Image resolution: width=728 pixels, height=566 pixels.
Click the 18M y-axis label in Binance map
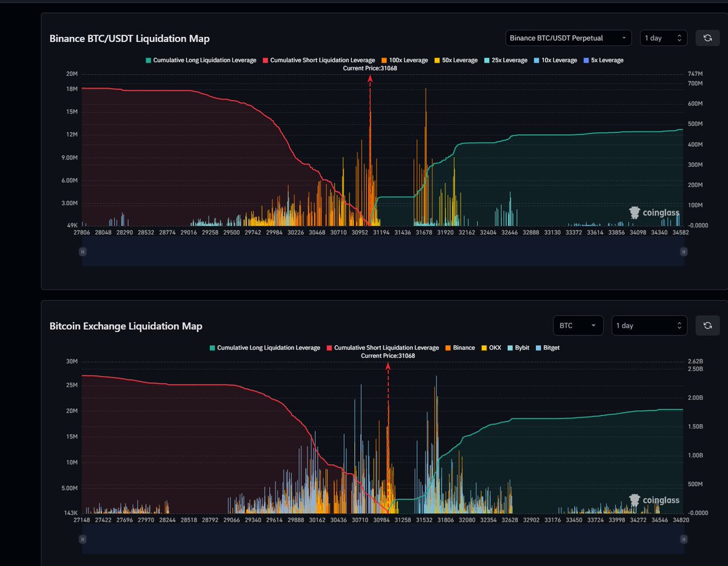[72, 89]
